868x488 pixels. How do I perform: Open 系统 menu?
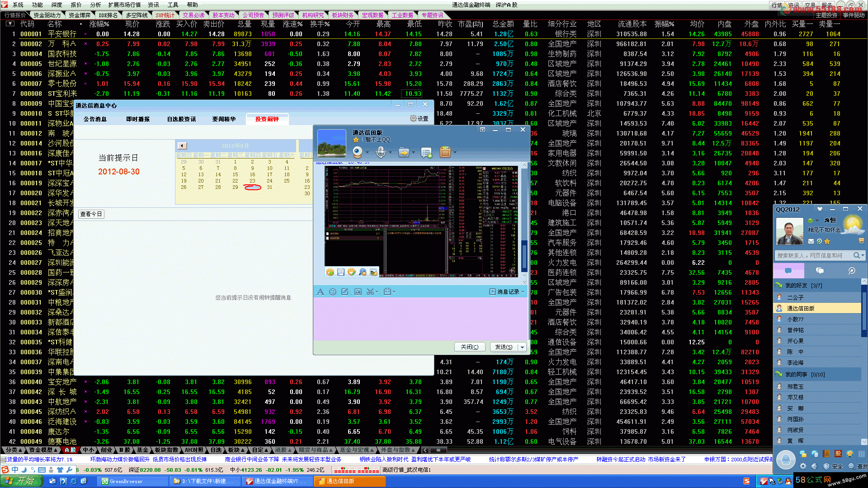coord(18,5)
